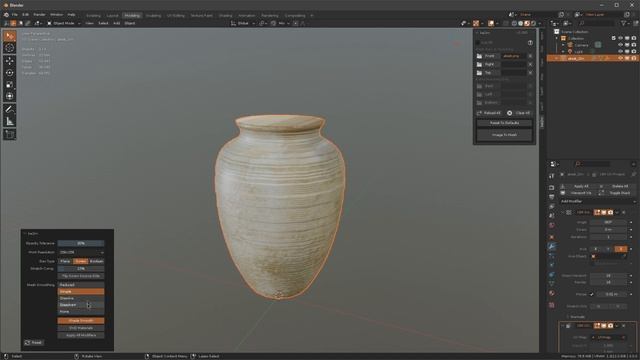Toggle viewport gizmos button
Screen dimensions: 640x360
click(x=476, y=23)
